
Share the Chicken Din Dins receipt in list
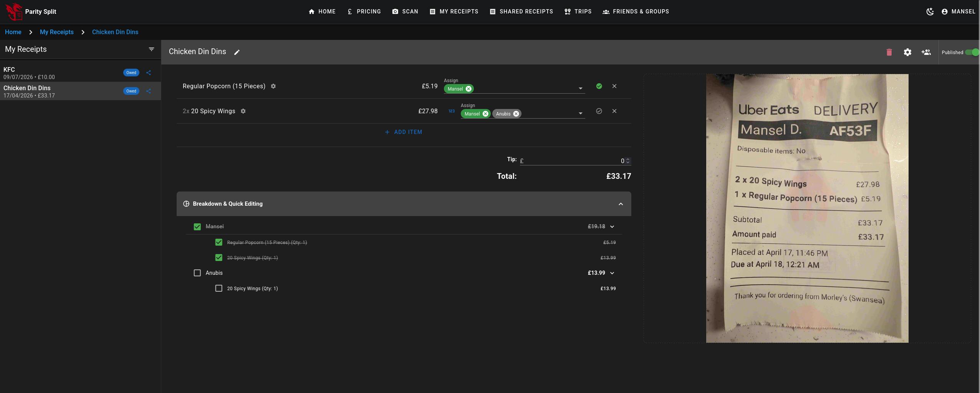click(149, 91)
